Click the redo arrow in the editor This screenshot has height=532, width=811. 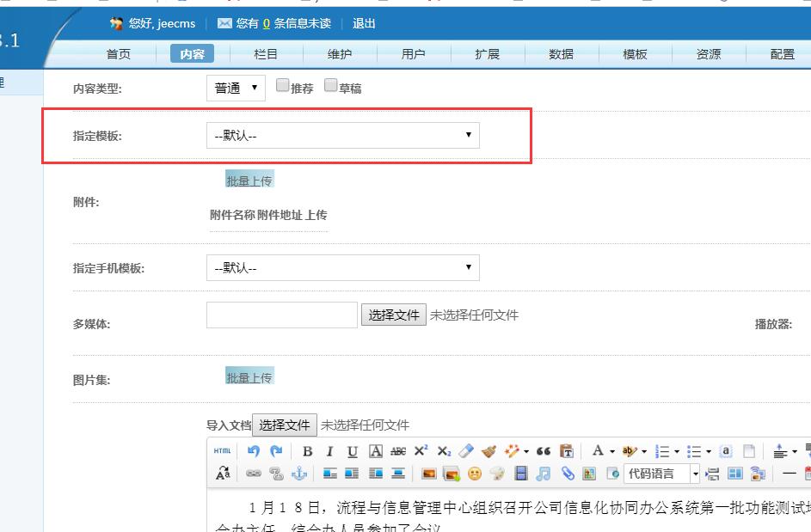pos(276,451)
